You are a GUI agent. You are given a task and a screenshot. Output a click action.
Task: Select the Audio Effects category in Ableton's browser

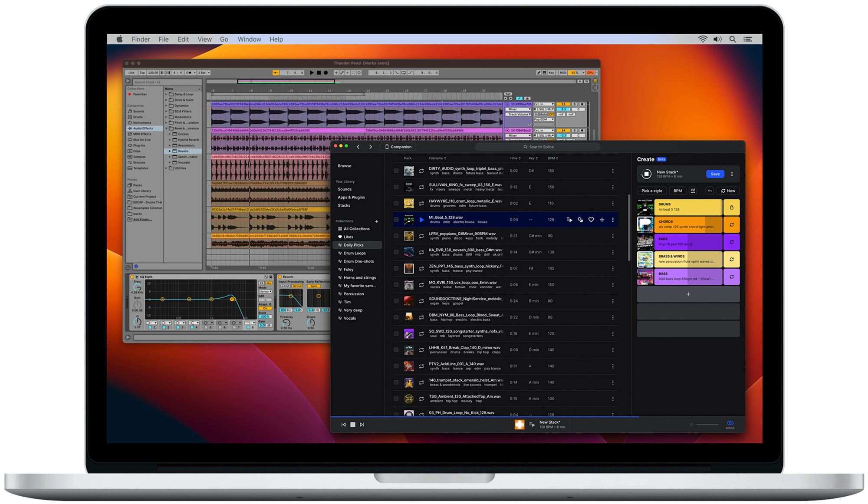point(142,128)
